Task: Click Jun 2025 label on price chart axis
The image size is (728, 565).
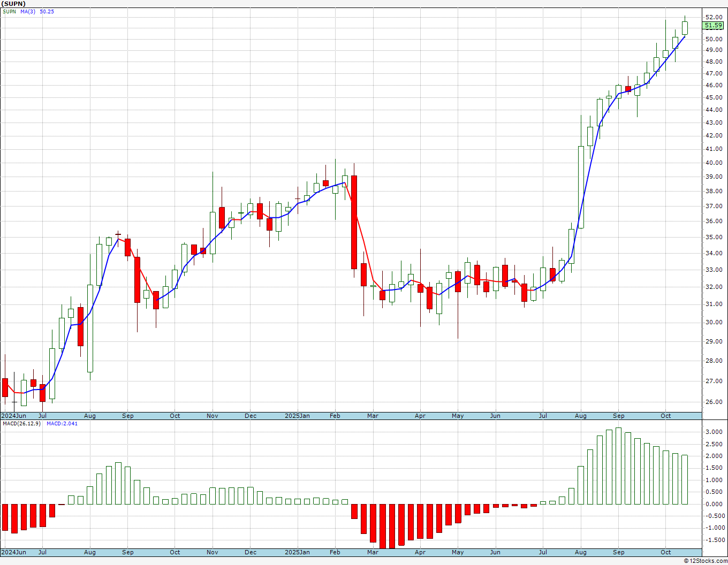Action: point(495,416)
